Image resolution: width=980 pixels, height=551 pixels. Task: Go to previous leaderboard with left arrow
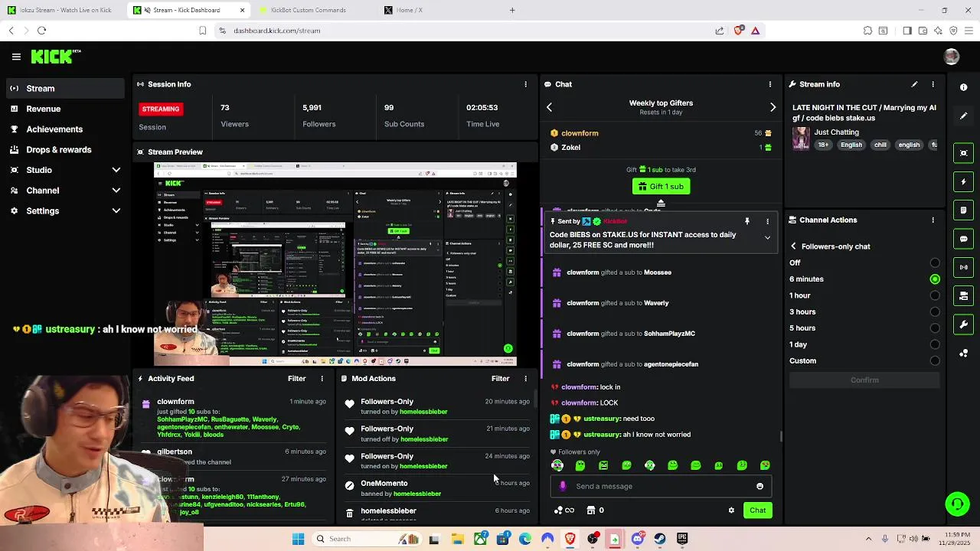click(x=549, y=108)
